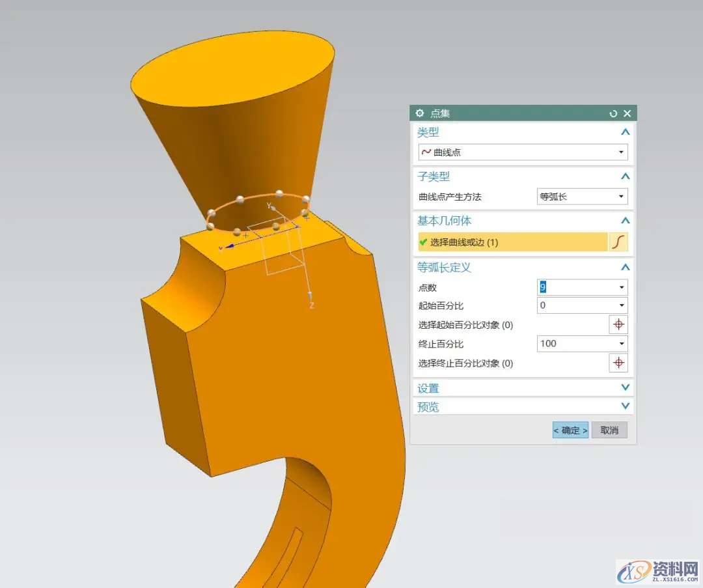Screen dimensions: 703x588
Task: Click the gear icon in 点集 title bar
Action: point(420,113)
